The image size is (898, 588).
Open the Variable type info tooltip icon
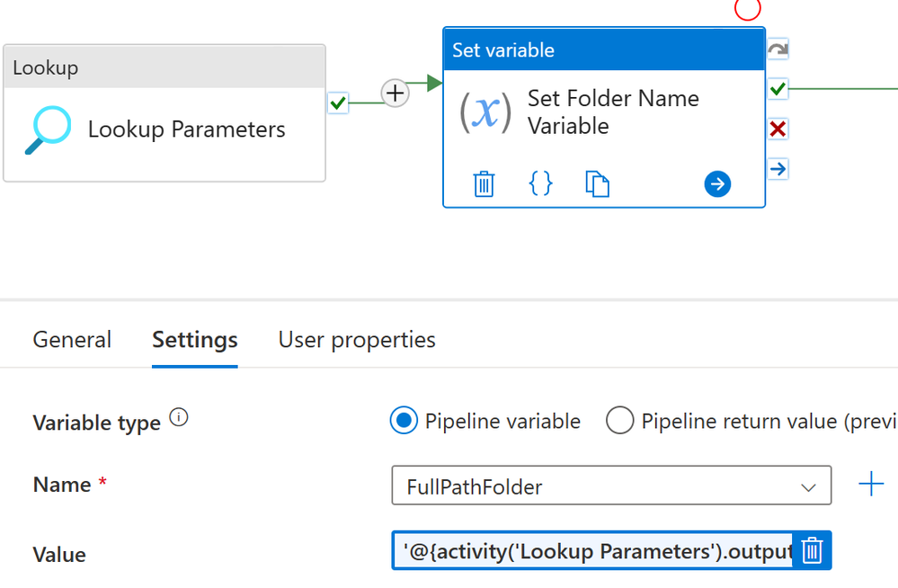(179, 417)
